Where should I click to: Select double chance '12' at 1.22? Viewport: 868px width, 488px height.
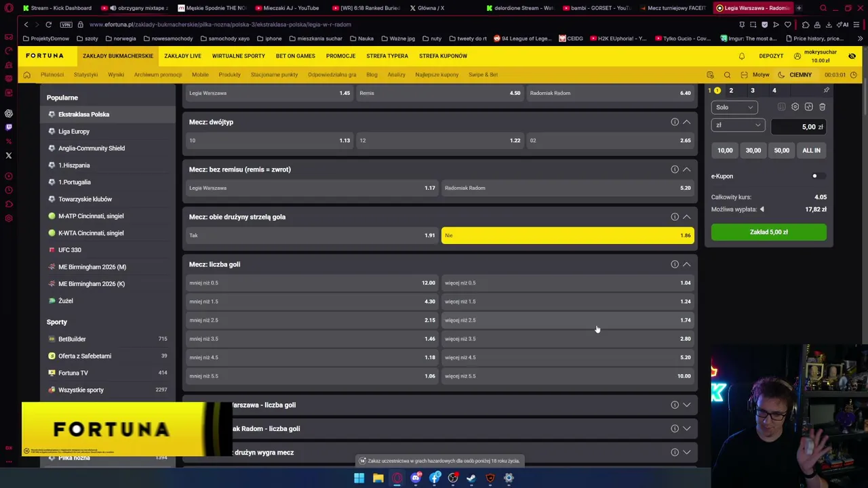coord(440,140)
